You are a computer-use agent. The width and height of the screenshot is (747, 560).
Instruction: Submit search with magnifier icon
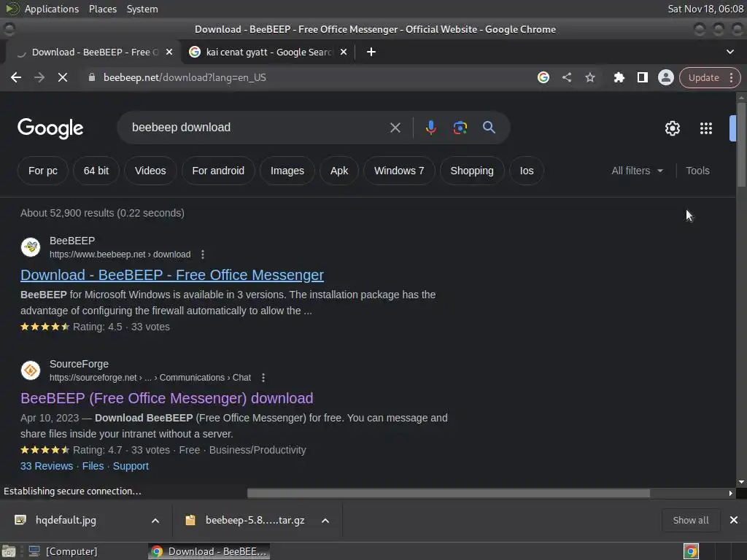(x=489, y=128)
